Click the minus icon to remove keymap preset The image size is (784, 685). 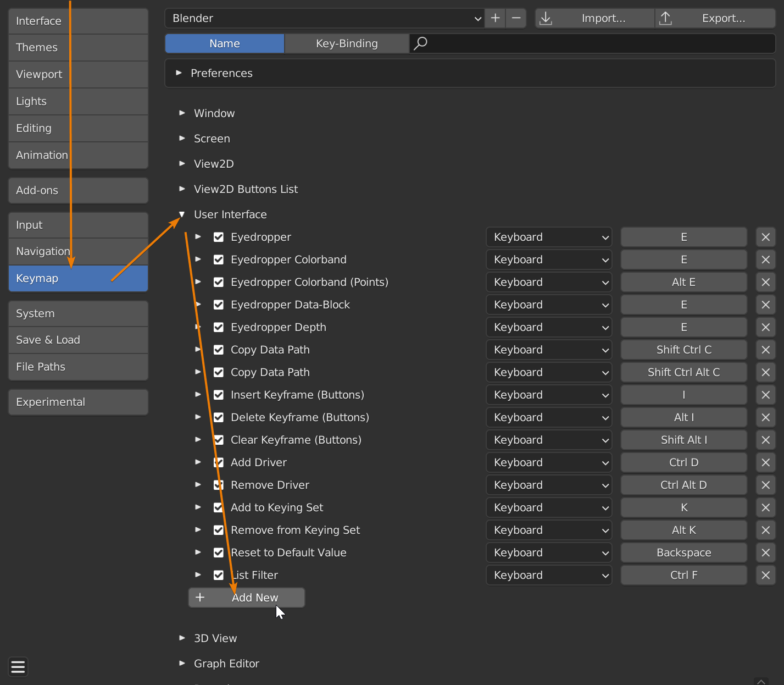pyautogui.click(x=516, y=18)
